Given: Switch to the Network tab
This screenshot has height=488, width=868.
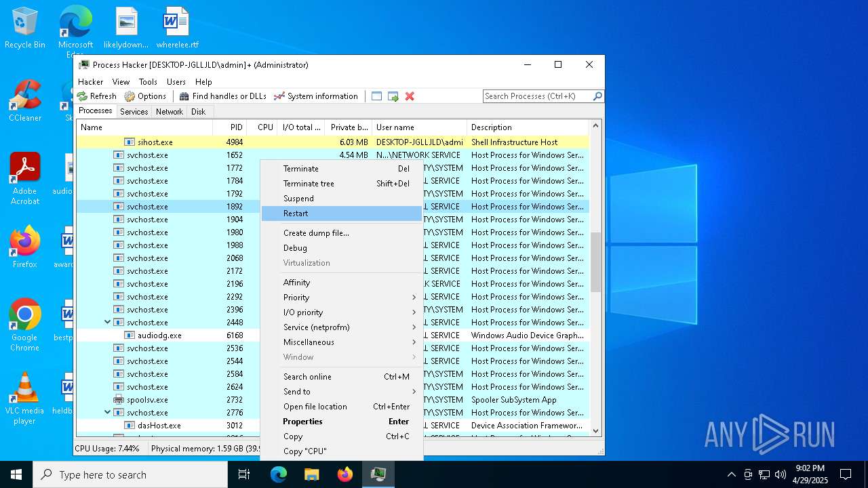Looking at the screenshot, I should tap(169, 112).
